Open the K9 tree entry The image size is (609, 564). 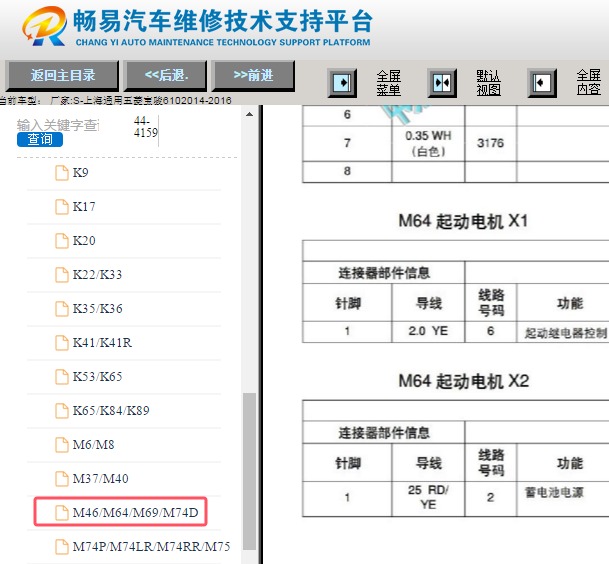(80, 172)
